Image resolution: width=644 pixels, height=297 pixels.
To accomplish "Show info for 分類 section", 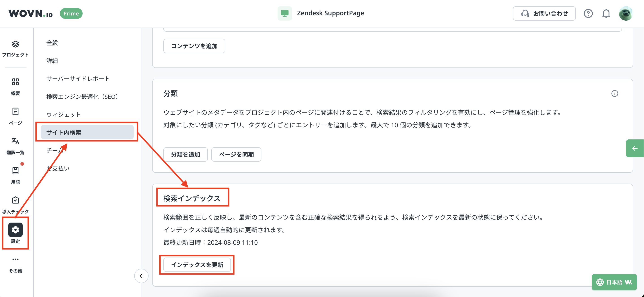I will click(x=615, y=94).
